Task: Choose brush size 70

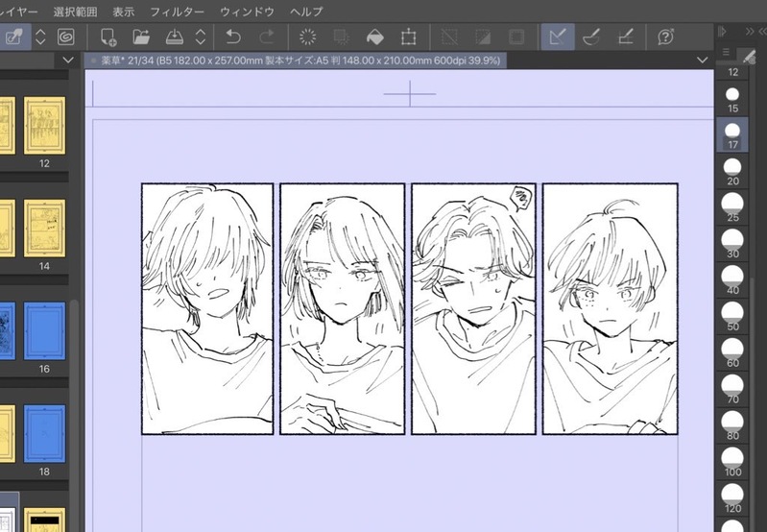Action: click(732, 390)
